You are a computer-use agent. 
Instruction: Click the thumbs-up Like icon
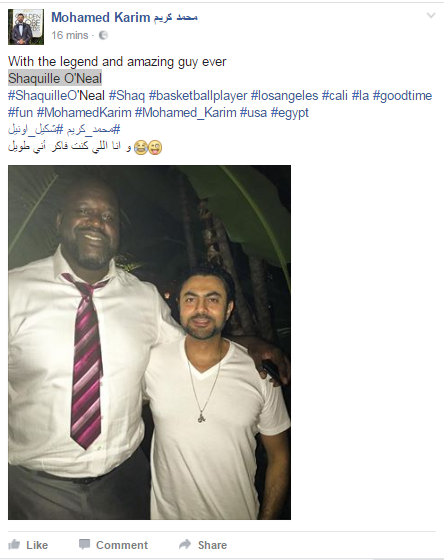14,544
